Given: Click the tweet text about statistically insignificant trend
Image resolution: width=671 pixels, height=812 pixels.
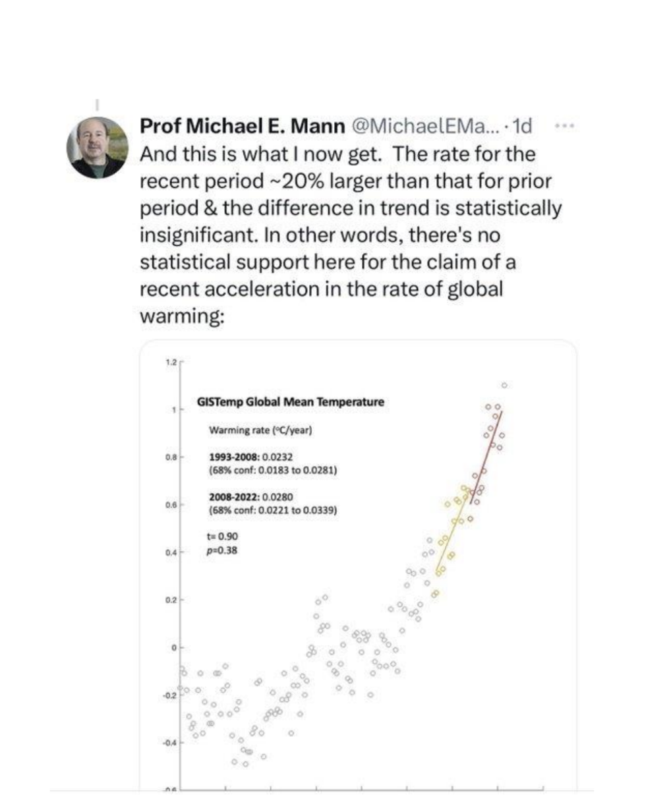Looking at the screenshot, I should tap(351, 235).
